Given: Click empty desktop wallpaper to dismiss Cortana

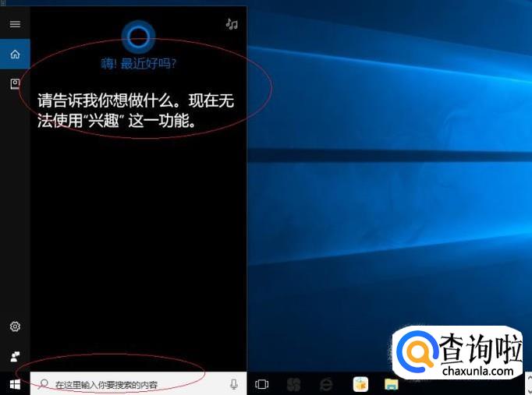Looking at the screenshot, I should pos(390,195).
